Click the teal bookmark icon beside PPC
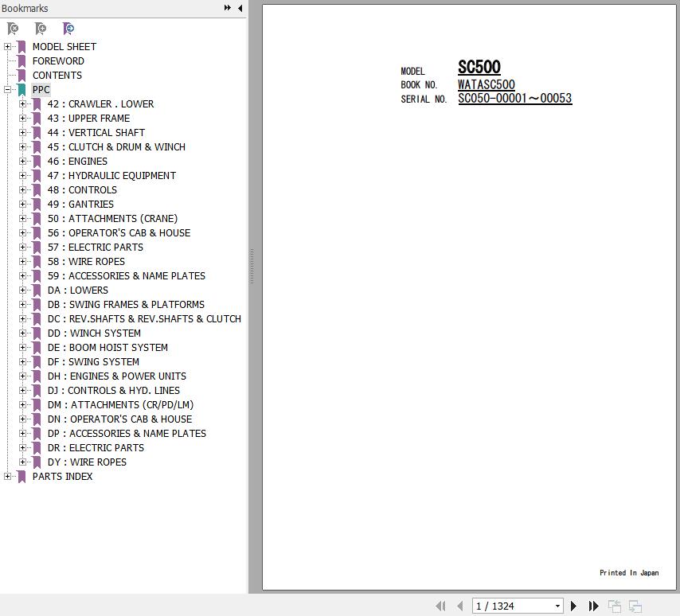Screen dimensions: 680x616 tap(21, 90)
